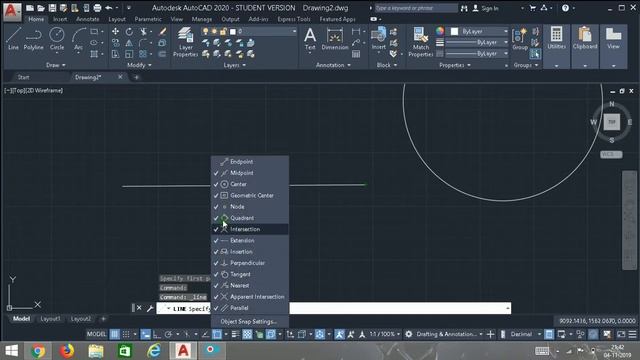640x360 pixels.
Task: Click the annotation scale 1:1 / 100% button
Action: [x=384, y=334]
